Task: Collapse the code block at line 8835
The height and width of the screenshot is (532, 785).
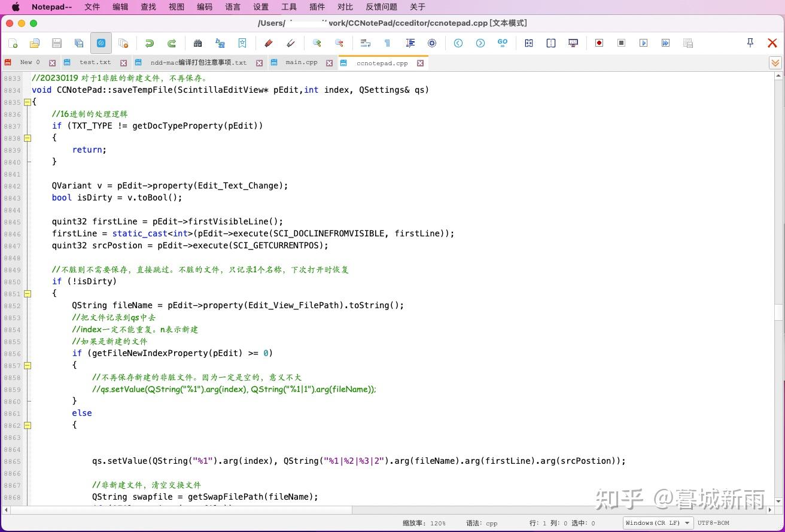Action: (28, 102)
